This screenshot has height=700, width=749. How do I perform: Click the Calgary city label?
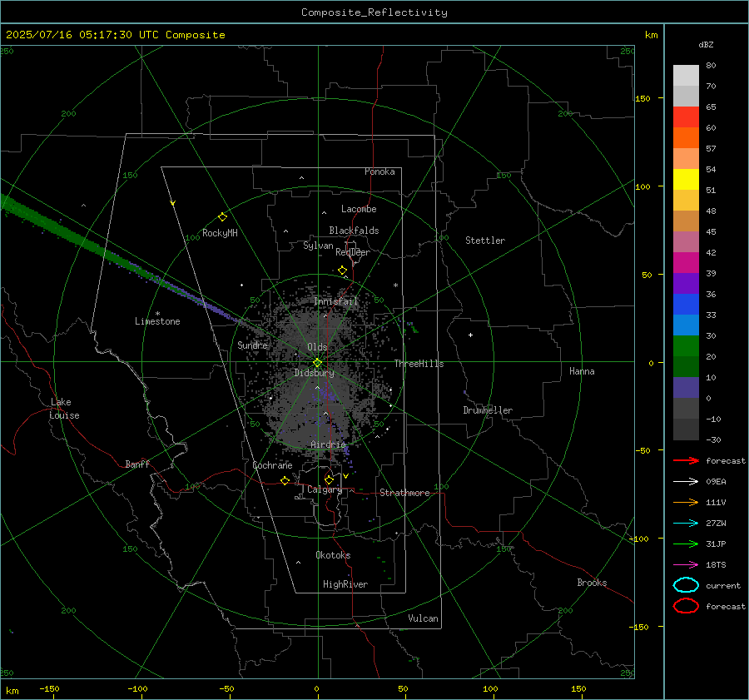(325, 489)
